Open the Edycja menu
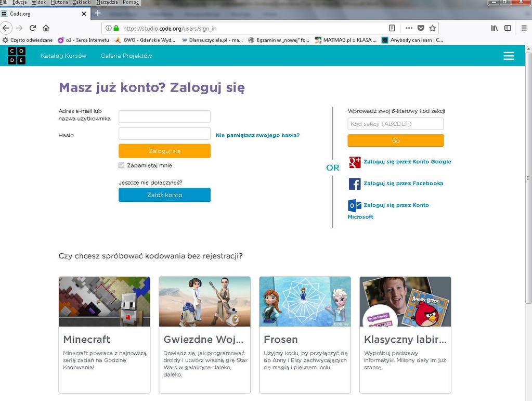Screen dimensions: 532x401 (x=19, y=3)
